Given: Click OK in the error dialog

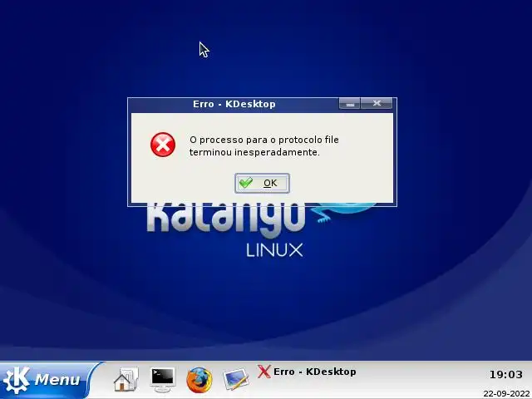Looking at the screenshot, I should [x=262, y=183].
